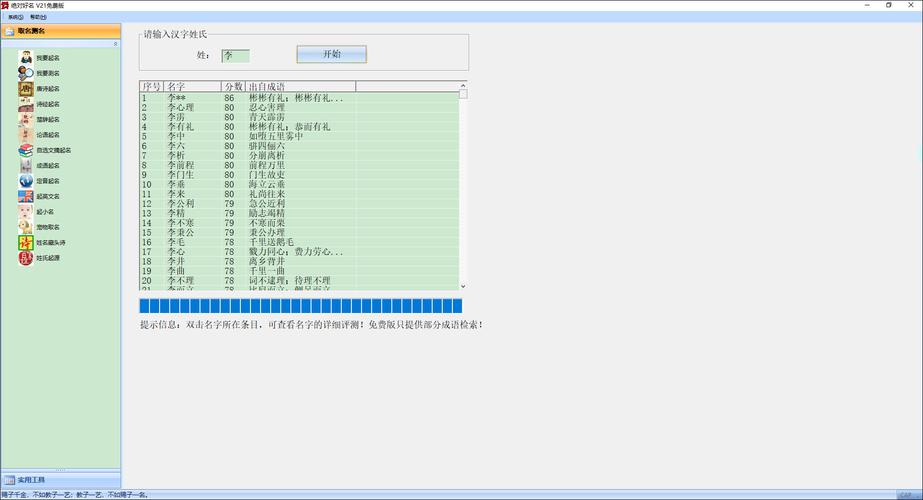The image size is (923, 500).
Task: Click the blue progress bar below the list
Action: 300,306
